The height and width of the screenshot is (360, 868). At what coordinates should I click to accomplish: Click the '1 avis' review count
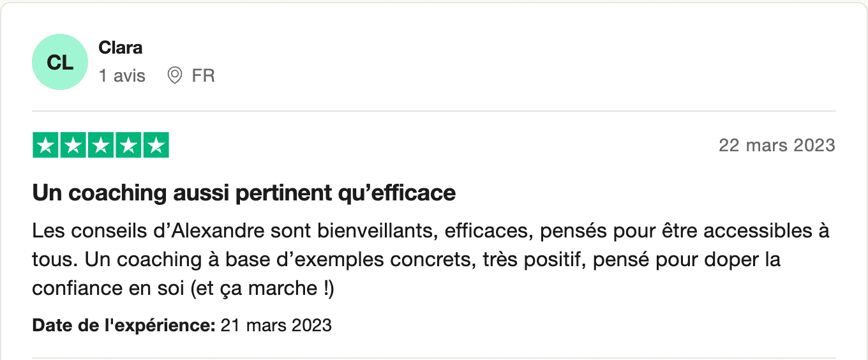122,76
